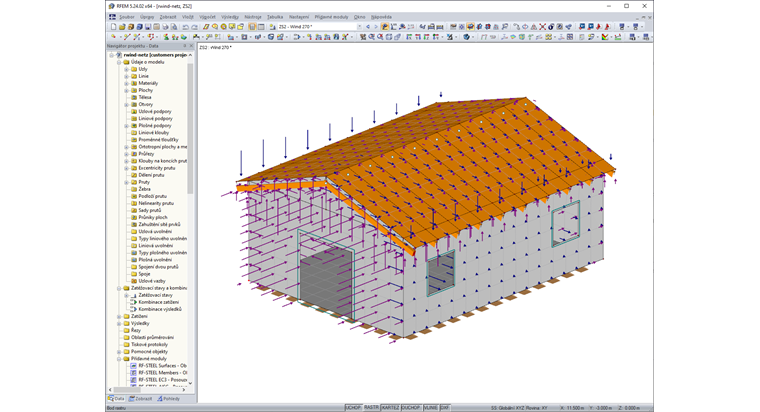Click the blue isometric cube view icon

coord(466,37)
